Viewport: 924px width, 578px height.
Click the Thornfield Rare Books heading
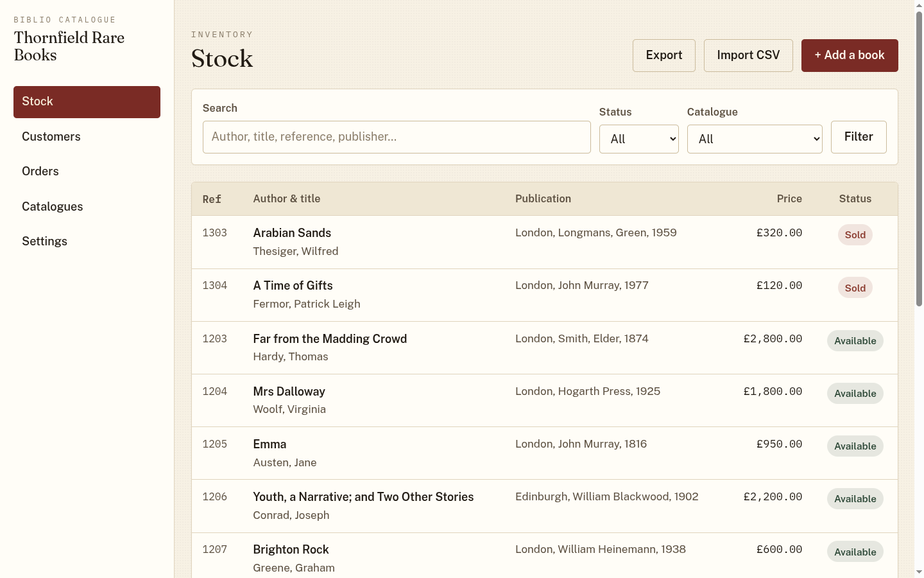[69, 46]
